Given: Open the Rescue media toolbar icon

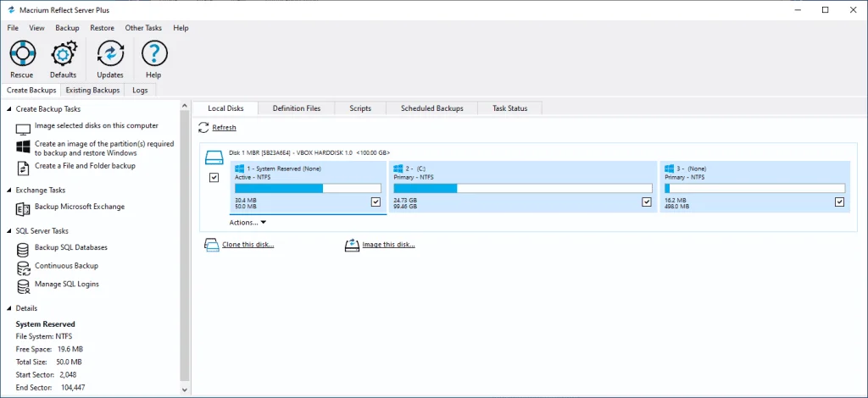Looking at the screenshot, I should pyautogui.click(x=22, y=53).
